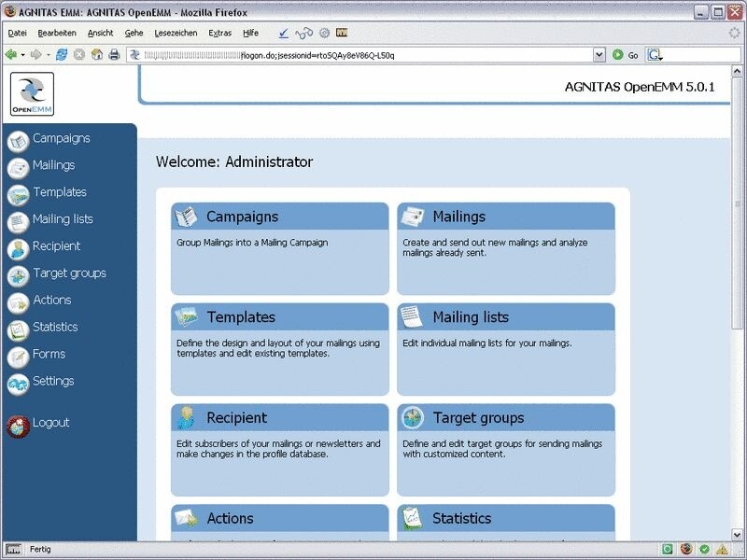
Task: Click the Campaigns icon in the sidebar
Action: pyautogui.click(x=18, y=141)
